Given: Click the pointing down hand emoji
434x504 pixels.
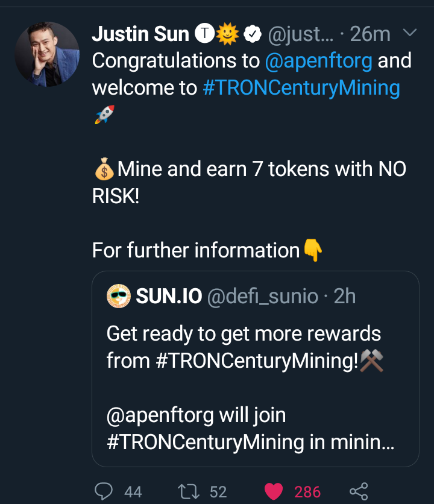Looking at the screenshot, I should click(312, 250).
